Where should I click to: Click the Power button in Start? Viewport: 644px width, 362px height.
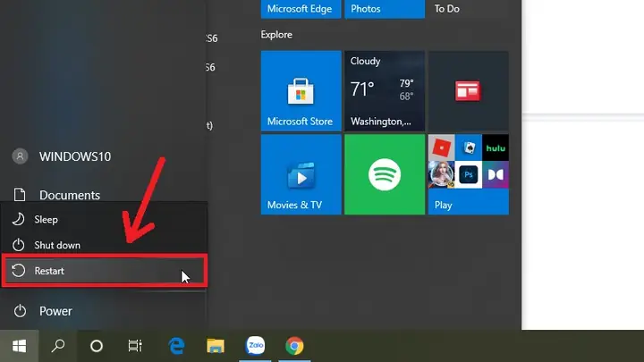pyautogui.click(x=103, y=311)
